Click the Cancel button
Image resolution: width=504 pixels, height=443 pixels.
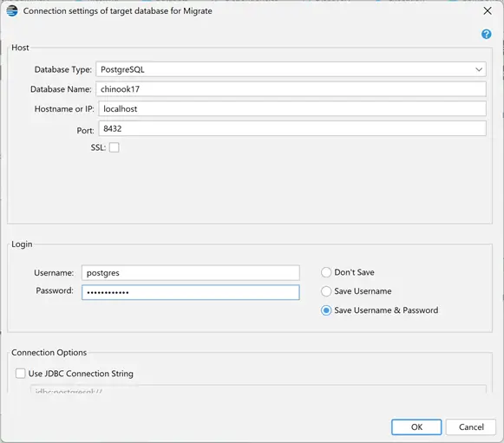[471, 427]
